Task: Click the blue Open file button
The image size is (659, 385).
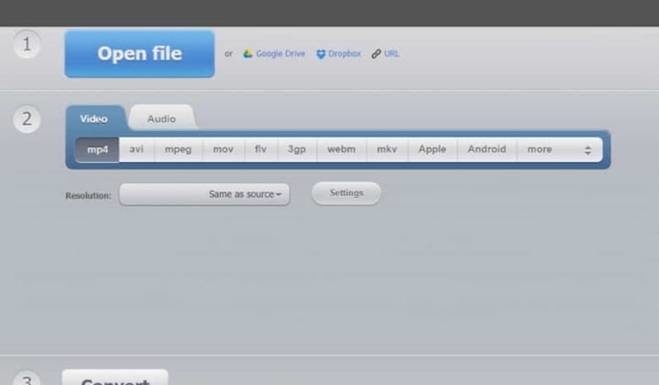Action: [140, 53]
